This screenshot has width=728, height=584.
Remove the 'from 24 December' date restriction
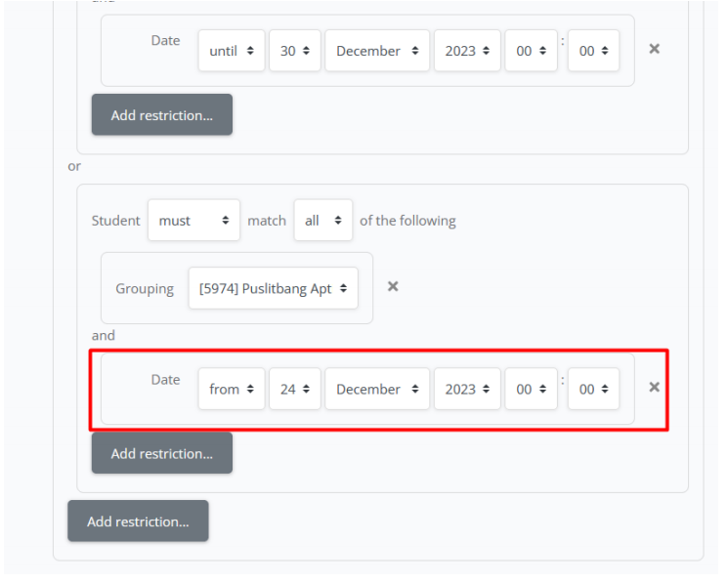pos(654,387)
